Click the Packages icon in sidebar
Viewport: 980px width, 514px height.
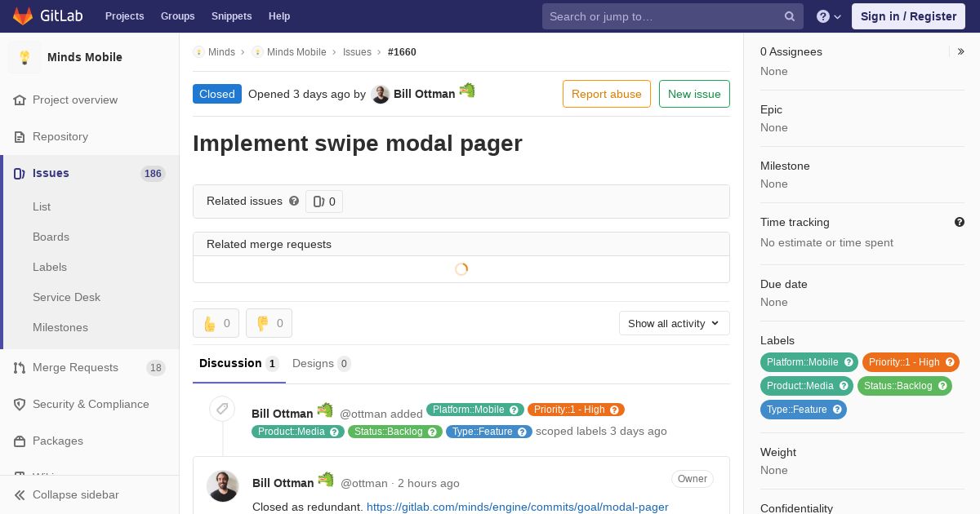(x=20, y=441)
